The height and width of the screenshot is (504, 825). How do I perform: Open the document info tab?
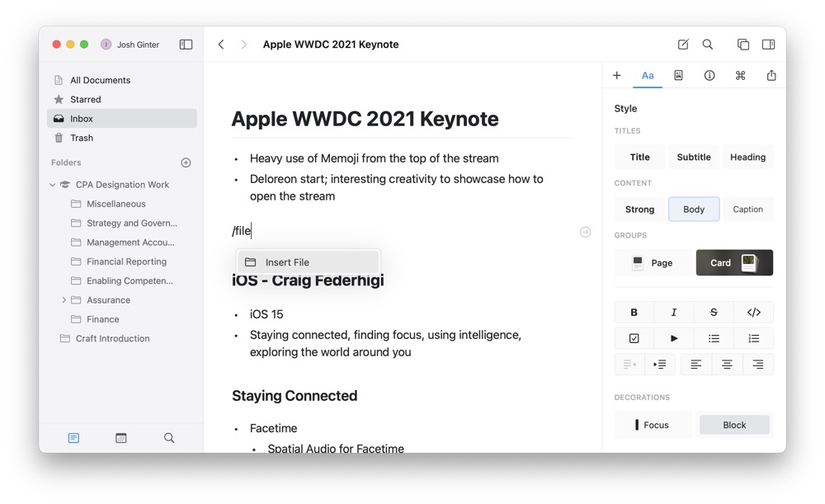point(709,76)
